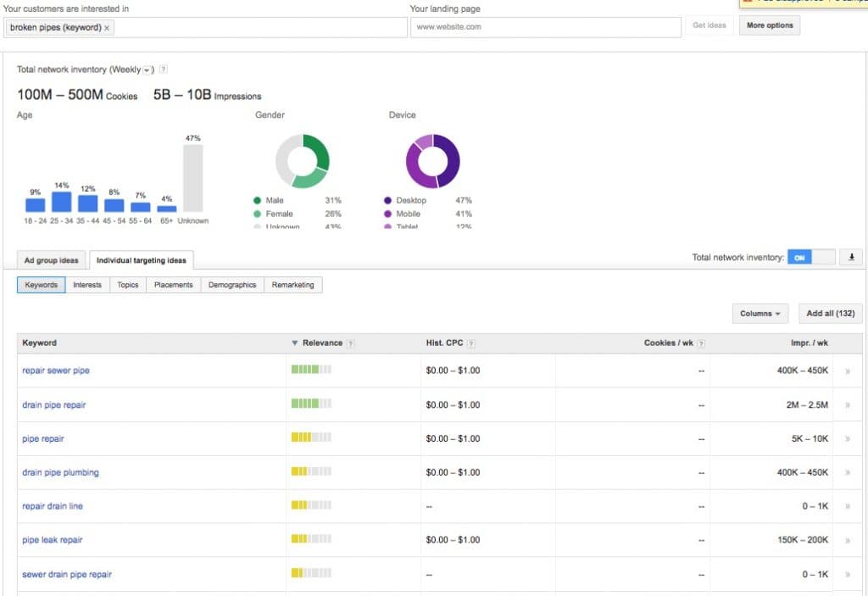This screenshot has height=596, width=868.
Task: Click help icon beside Total network inventory Weekly
Action: (x=164, y=70)
